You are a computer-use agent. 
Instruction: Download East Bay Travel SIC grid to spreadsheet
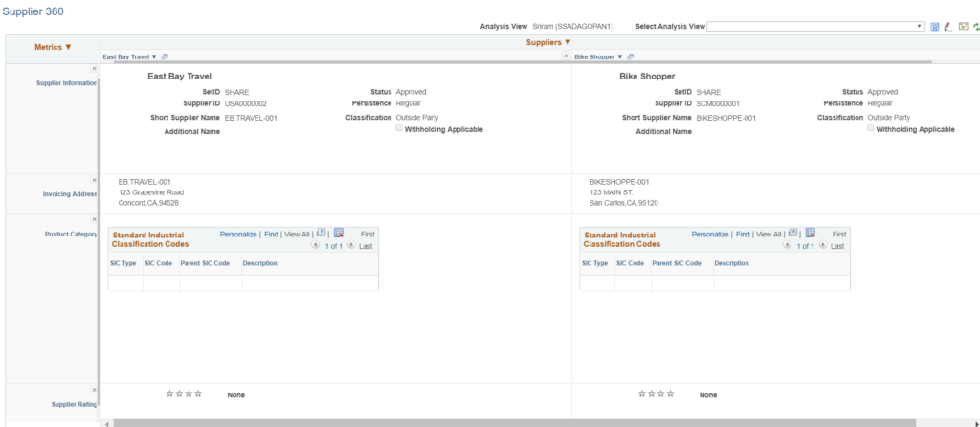tap(339, 234)
